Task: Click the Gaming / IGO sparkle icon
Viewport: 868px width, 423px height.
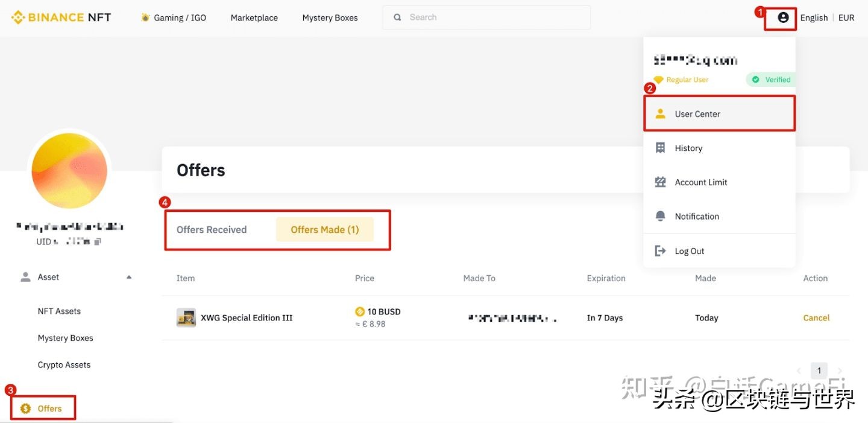Action: (x=145, y=17)
